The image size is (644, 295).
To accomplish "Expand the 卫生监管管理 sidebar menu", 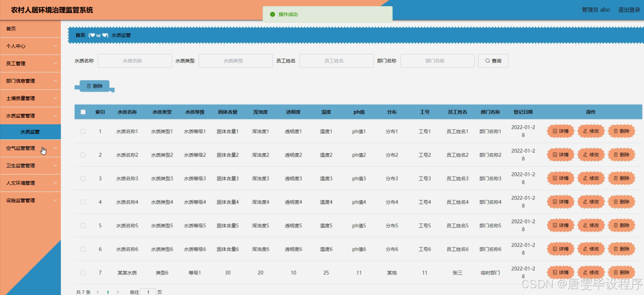I will click(30, 166).
